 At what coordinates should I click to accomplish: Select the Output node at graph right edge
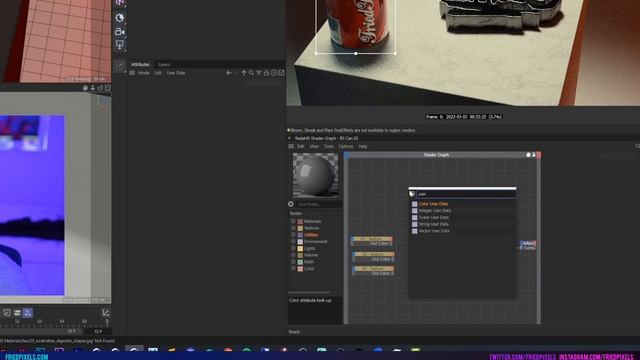click(x=528, y=245)
